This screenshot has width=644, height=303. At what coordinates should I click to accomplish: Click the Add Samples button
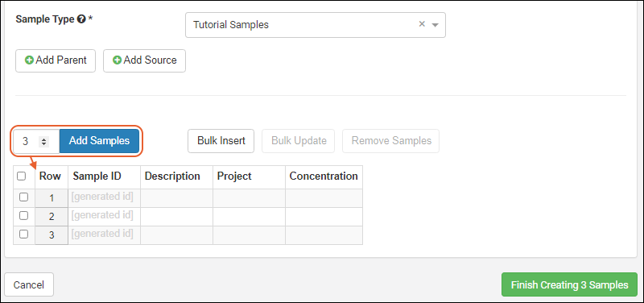click(99, 141)
